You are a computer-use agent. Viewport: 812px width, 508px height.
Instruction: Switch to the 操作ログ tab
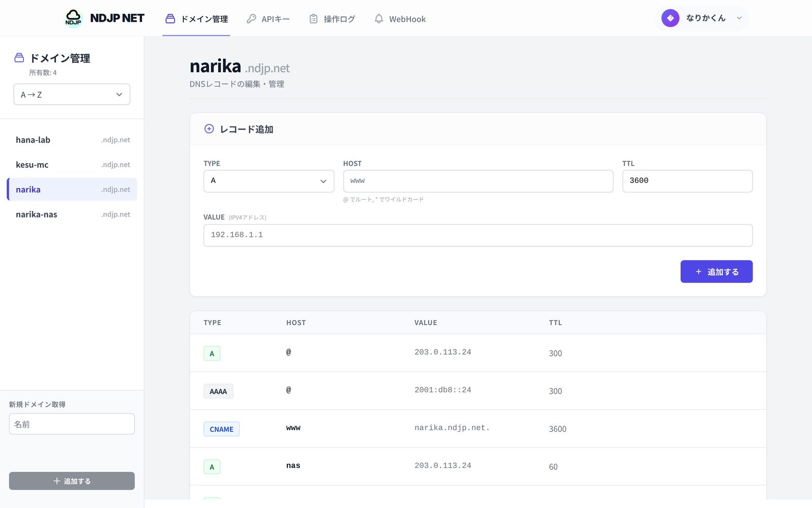pos(332,19)
